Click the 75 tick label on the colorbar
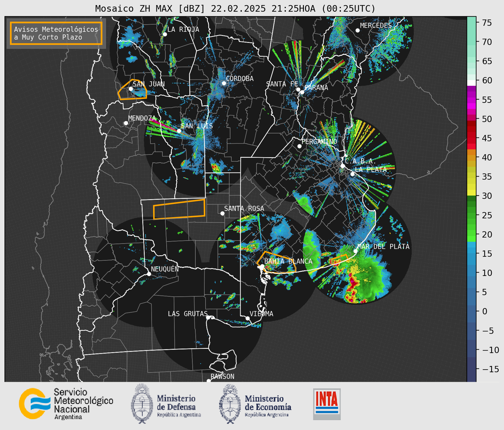504x430 pixels. coord(487,23)
